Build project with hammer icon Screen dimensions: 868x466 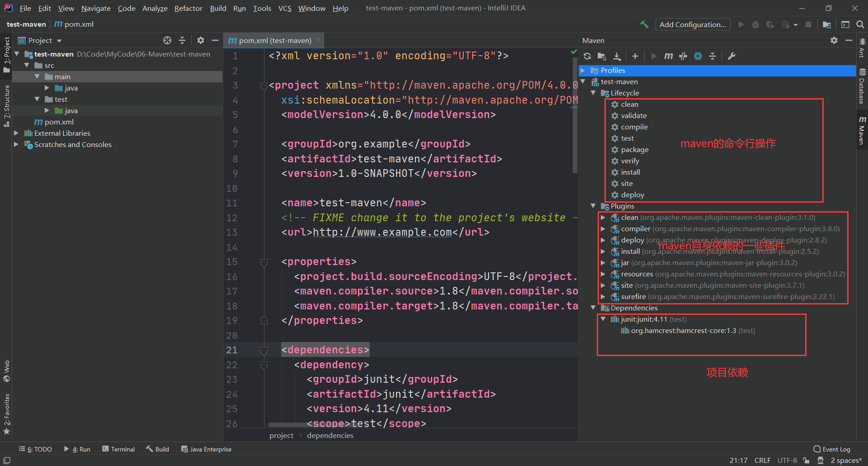(x=644, y=24)
